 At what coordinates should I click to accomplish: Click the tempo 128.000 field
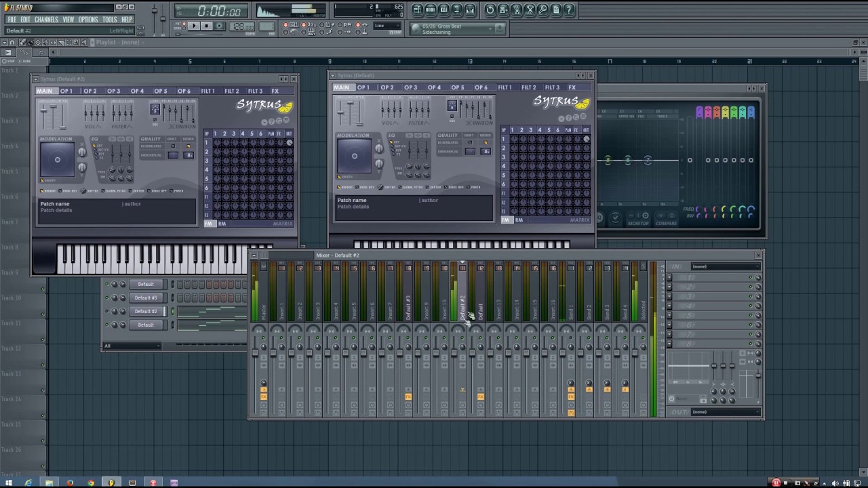click(242, 26)
